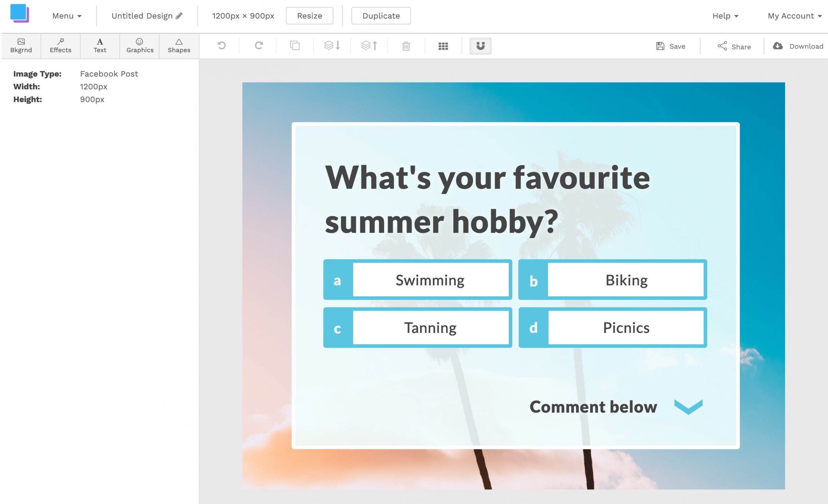This screenshot has height=504, width=828.
Task: Click the cloud download icon
Action: tap(778, 46)
